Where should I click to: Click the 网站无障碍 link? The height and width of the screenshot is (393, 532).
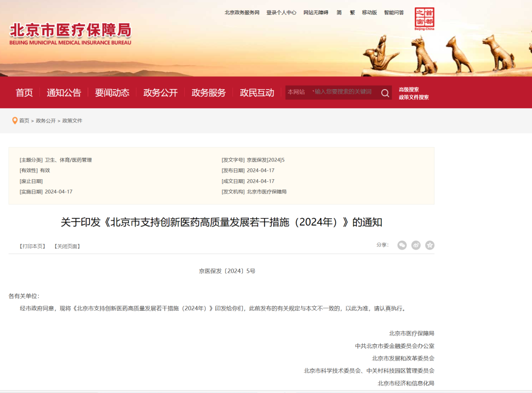[x=316, y=12]
